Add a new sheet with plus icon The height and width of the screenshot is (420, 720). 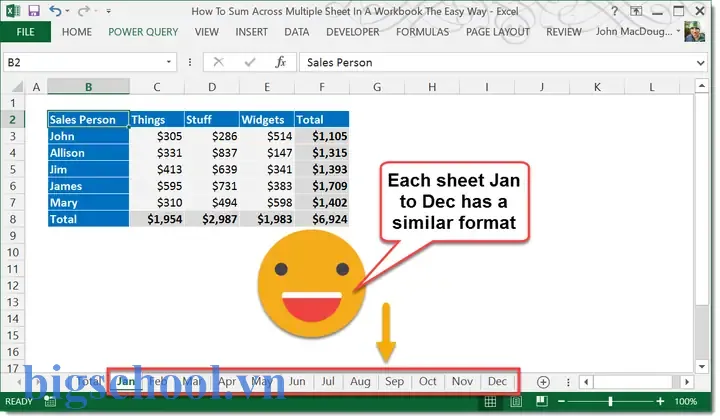[x=543, y=382]
